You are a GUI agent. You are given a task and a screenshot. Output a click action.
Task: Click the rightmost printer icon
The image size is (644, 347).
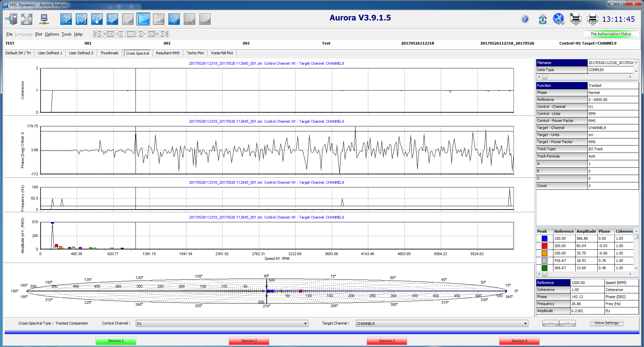click(592, 19)
